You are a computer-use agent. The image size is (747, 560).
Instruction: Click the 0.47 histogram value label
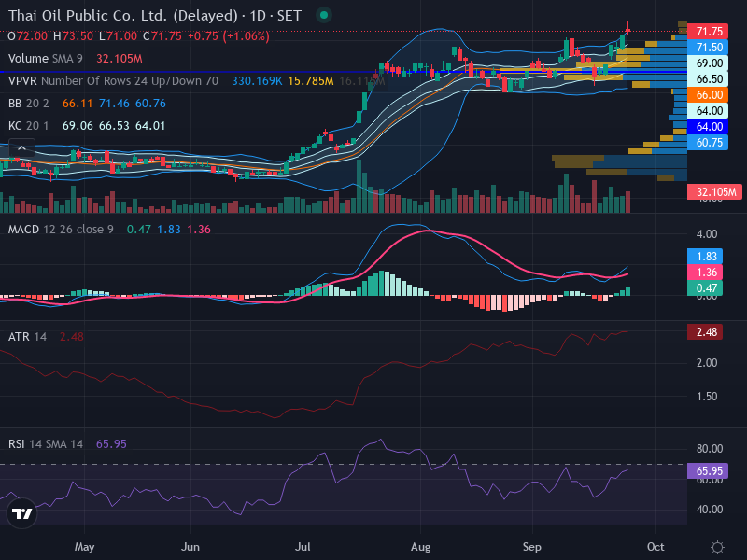point(705,288)
